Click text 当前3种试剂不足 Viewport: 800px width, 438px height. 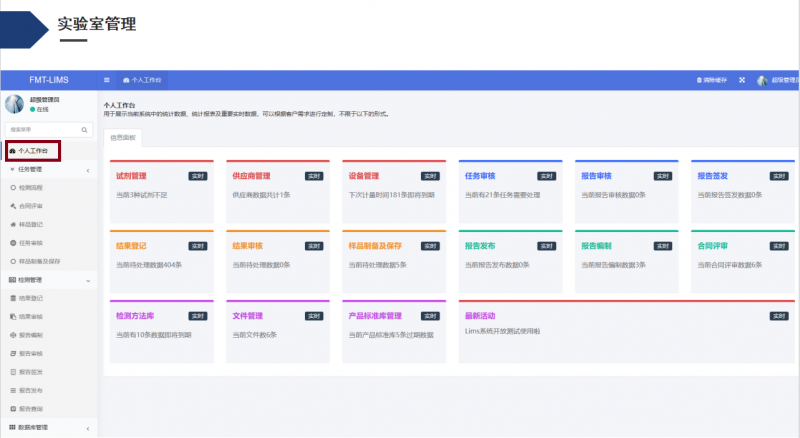(x=142, y=195)
